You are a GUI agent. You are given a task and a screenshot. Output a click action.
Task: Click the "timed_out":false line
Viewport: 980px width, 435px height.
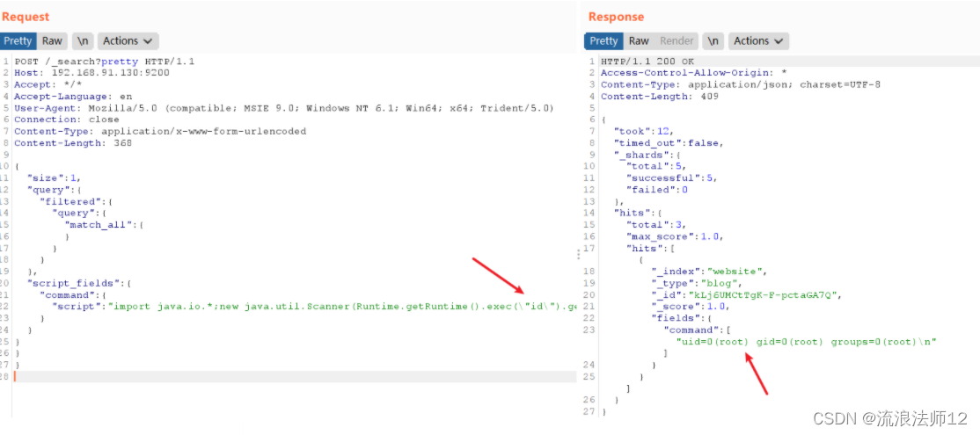tap(669, 143)
